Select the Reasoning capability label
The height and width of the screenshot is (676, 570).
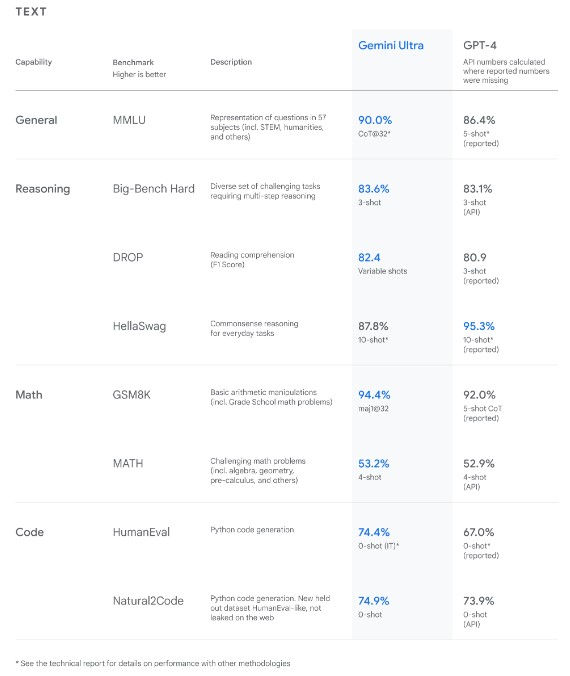point(43,189)
